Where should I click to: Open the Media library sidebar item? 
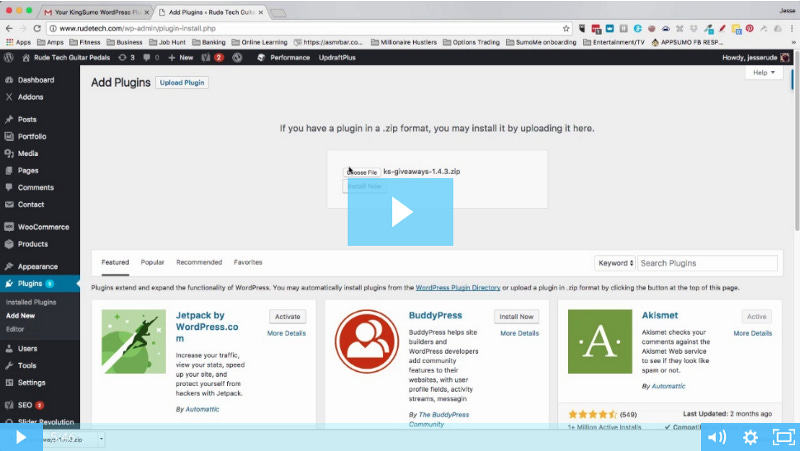(x=28, y=153)
